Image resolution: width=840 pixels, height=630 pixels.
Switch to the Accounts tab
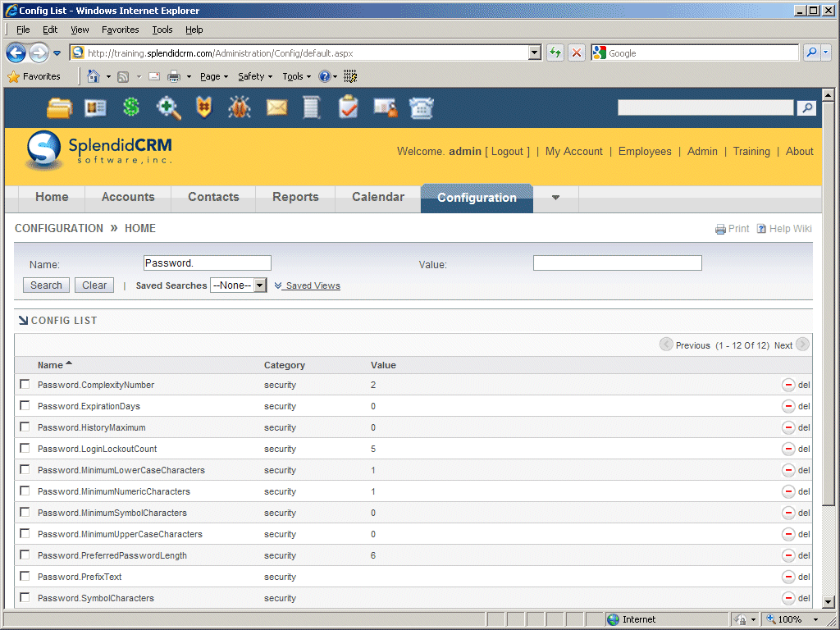(128, 198)
